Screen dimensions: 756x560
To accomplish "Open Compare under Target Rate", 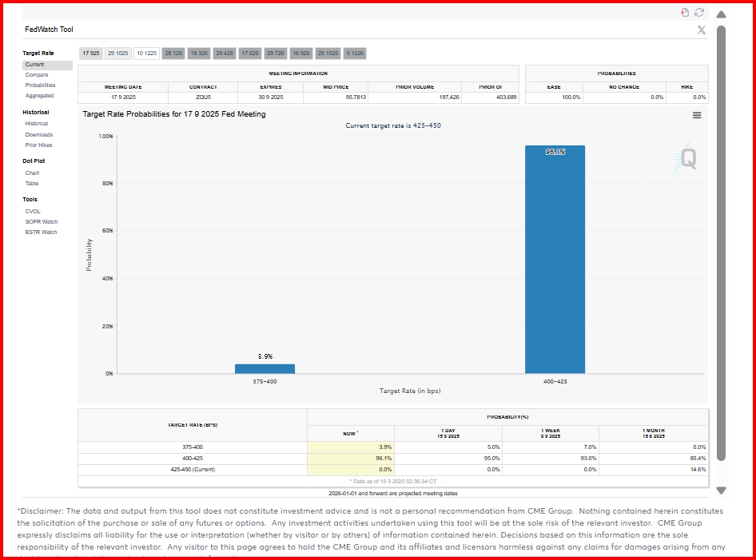I will [37, 75].
